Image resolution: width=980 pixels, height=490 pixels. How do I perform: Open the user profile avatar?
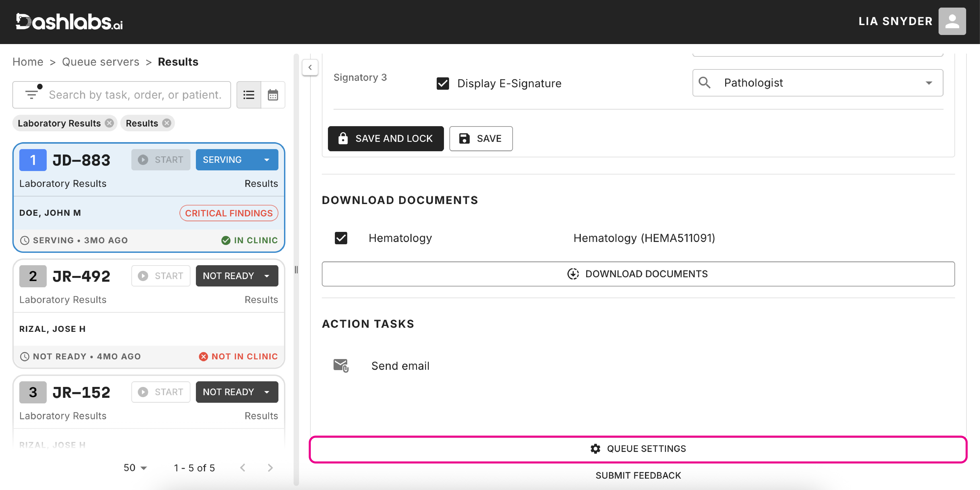coord(951,21)
